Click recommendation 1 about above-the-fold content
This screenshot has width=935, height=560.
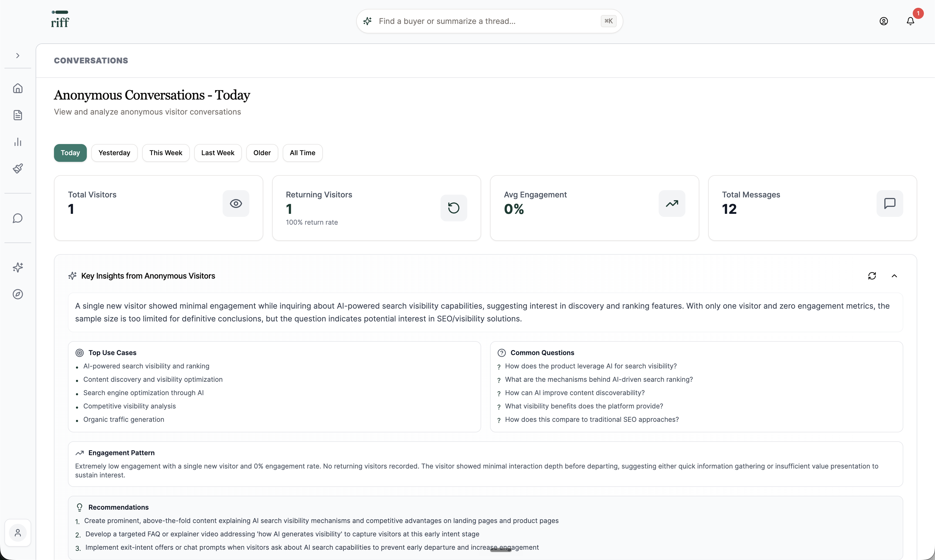click(x=321, y=521)
